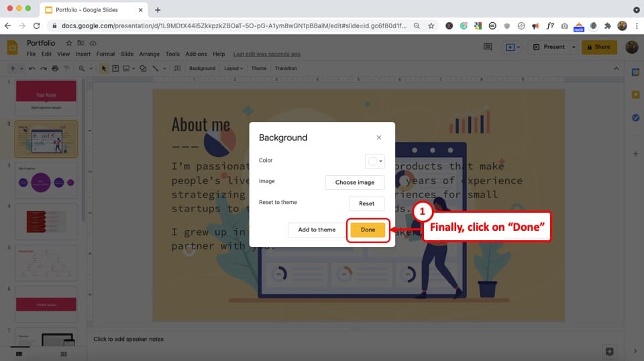Image resolution: width=644 pixels, height=361 pixels.
Task: Select slide 6 thumbnail with pink banner
Action: point(46,305)
